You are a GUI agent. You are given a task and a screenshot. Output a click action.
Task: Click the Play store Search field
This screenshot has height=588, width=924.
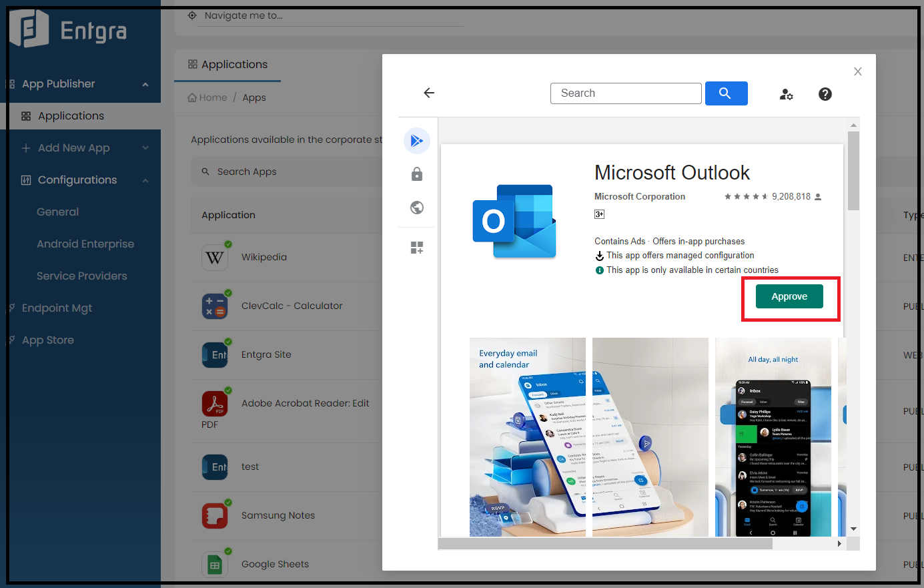(x=626, y=93)
